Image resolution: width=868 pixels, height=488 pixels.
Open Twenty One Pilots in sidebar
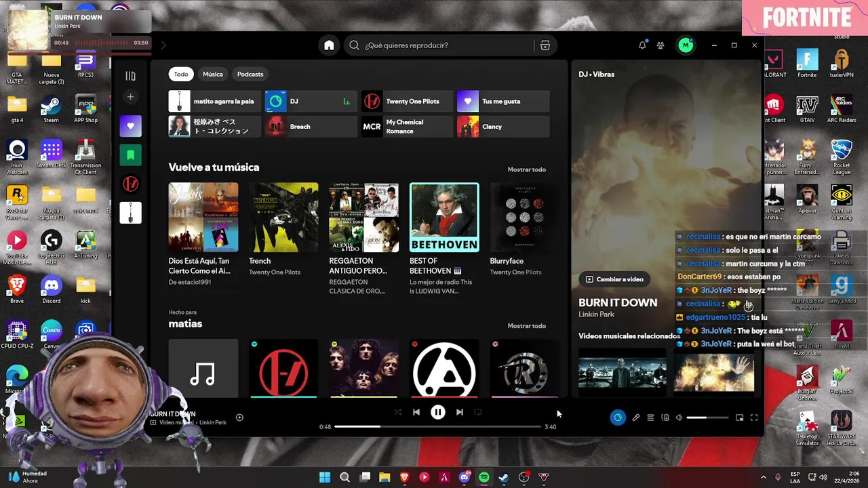pos(131,184)
